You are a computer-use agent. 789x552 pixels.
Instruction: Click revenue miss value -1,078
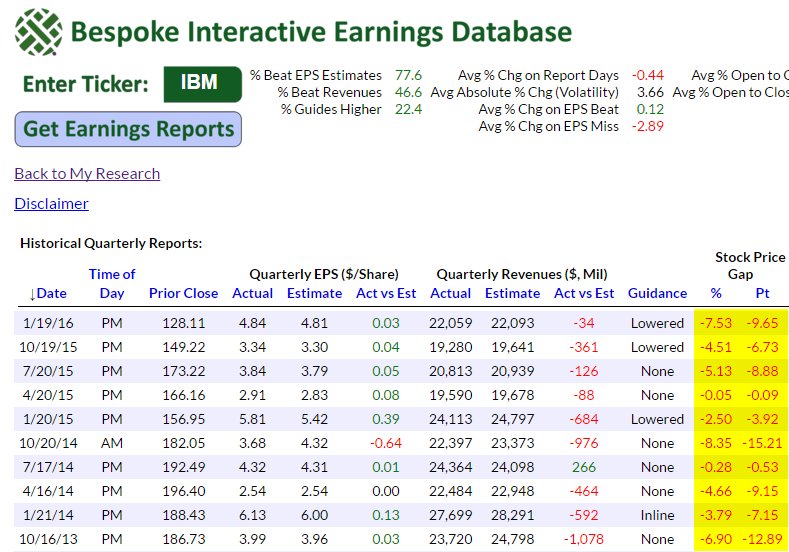pyautogui.click(x=584, y=539)
